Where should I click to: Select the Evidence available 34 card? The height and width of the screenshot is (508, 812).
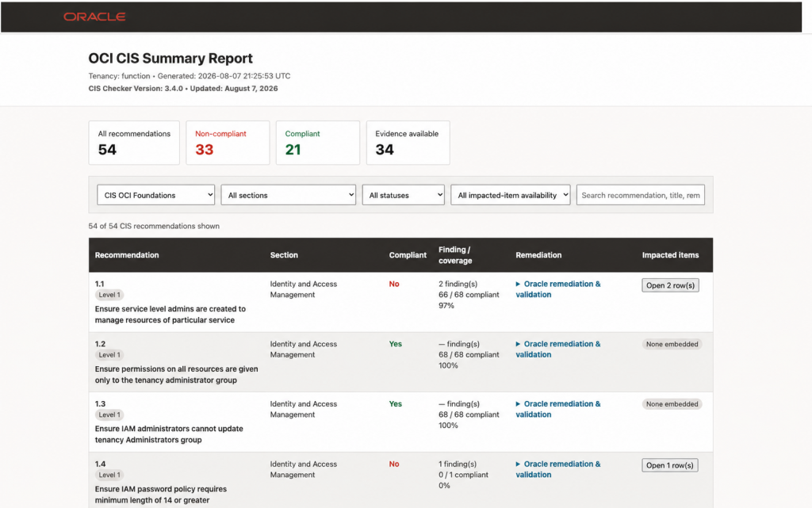point(408,143)
